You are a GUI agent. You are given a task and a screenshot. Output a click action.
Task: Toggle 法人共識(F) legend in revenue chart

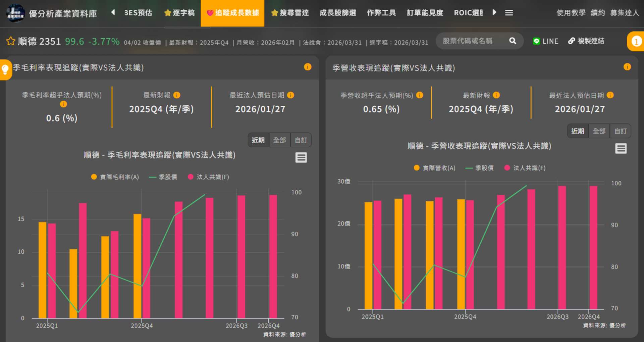coord(525,168)
